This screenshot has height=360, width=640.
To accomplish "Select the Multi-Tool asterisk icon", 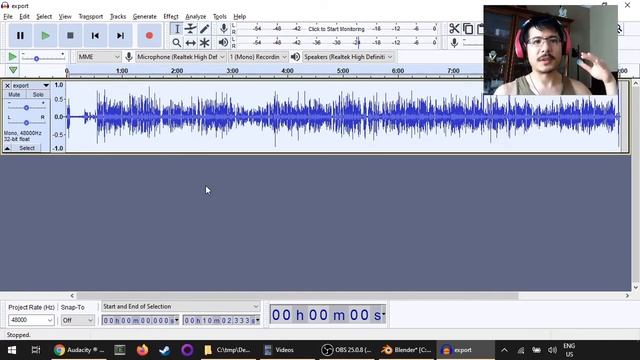I will coord(204,42).
